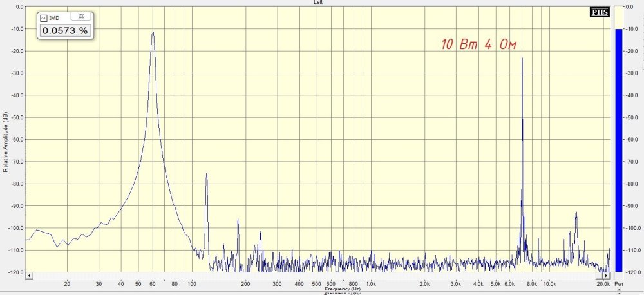
Task: Click the '20.0k' frequency tick label
Action: pos(603,283)
